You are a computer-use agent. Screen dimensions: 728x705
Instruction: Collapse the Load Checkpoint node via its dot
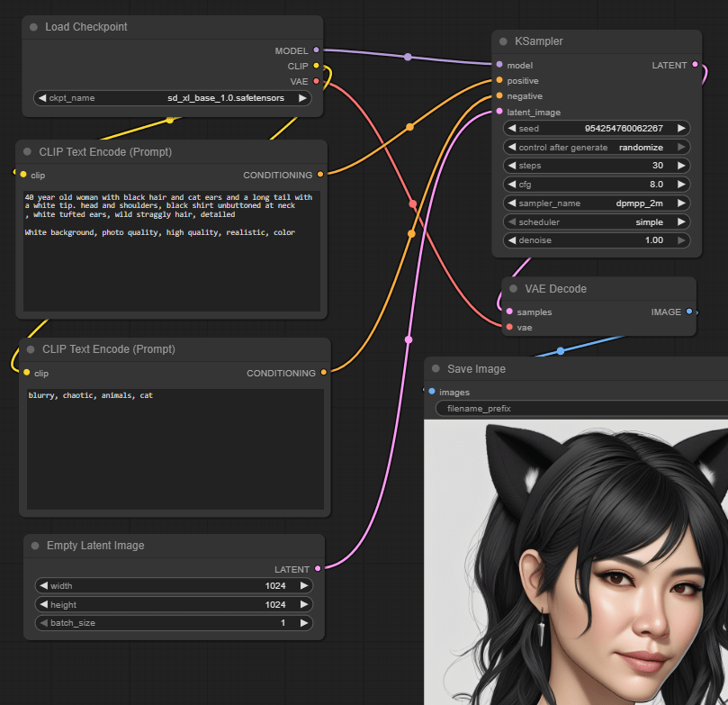click(33, 27)
